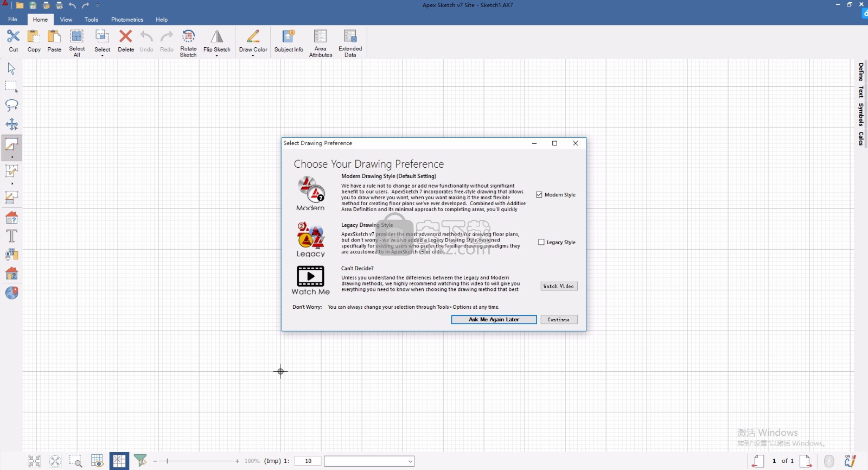This screenshot has width=868, height=470.
Task: Click the Legacy style logo icon
Action: [311, 236]
